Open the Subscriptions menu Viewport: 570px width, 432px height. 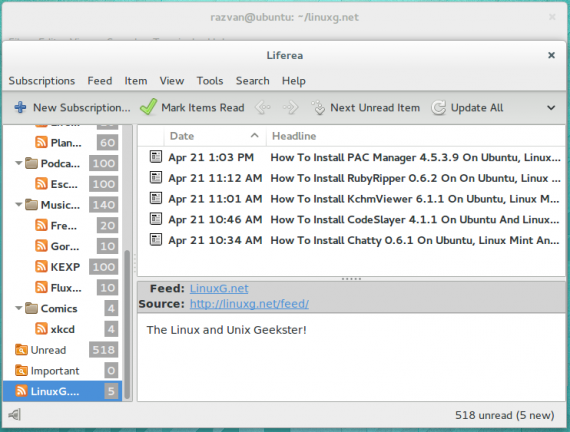tap(42, 81)
